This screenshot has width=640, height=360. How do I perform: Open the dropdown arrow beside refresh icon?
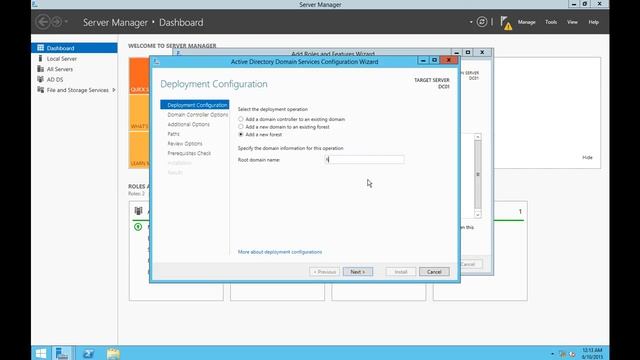(x=471, y=22)
